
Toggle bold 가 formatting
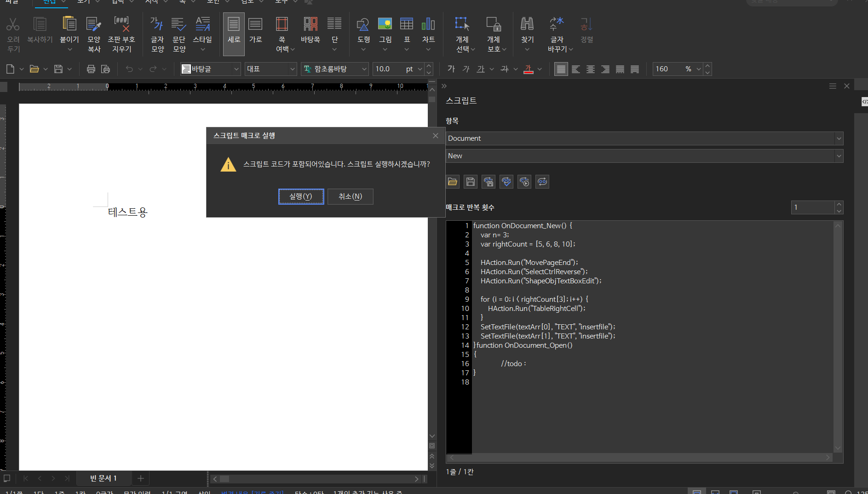pyautogui.click(x=451, y=69)
